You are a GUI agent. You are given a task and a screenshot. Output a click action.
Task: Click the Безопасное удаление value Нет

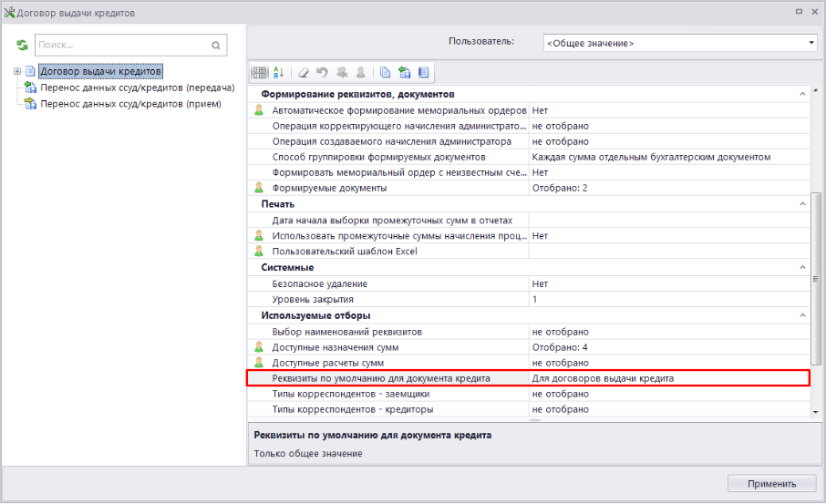tap(666, 283)
